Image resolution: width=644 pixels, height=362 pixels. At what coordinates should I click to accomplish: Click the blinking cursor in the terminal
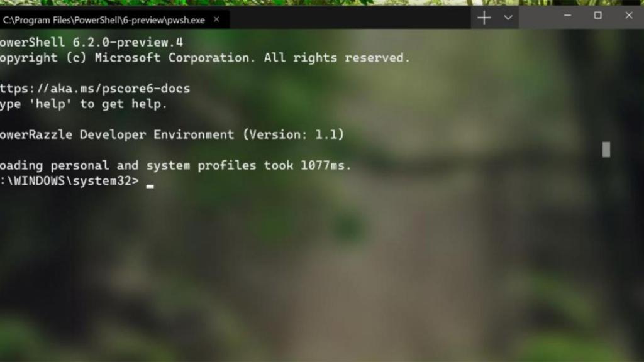[x=150, y=182]
